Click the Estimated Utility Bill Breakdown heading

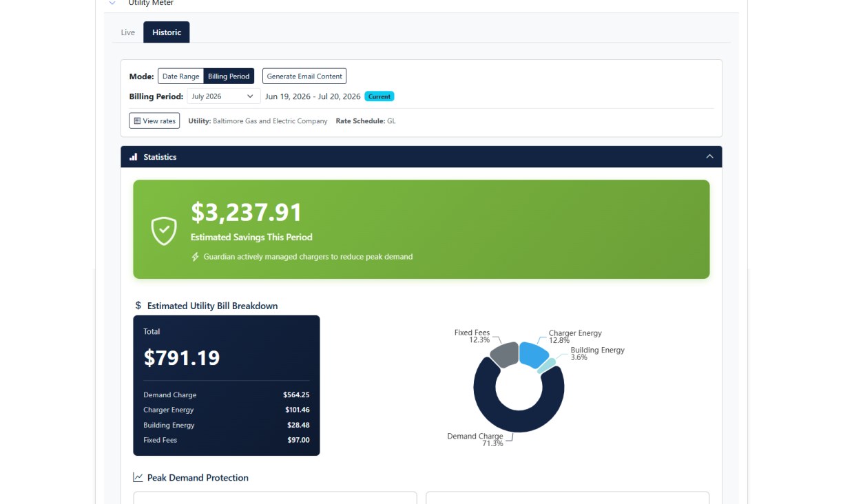click(x=212, y=306)
